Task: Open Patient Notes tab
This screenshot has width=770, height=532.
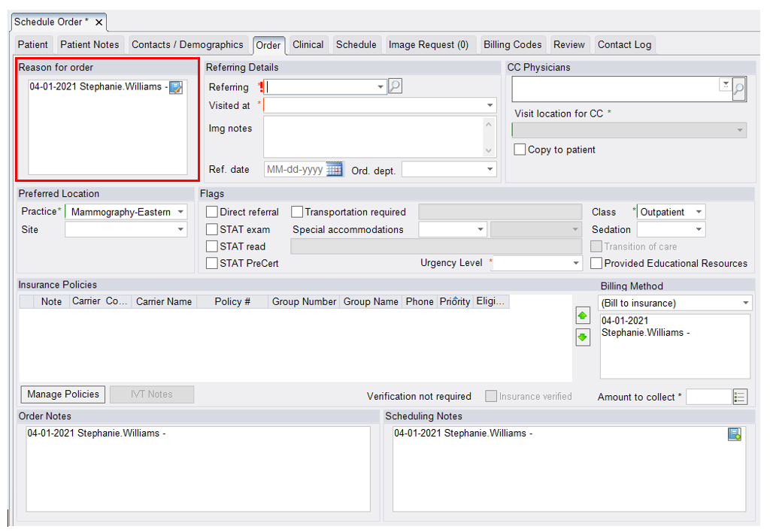Action: 89,44
